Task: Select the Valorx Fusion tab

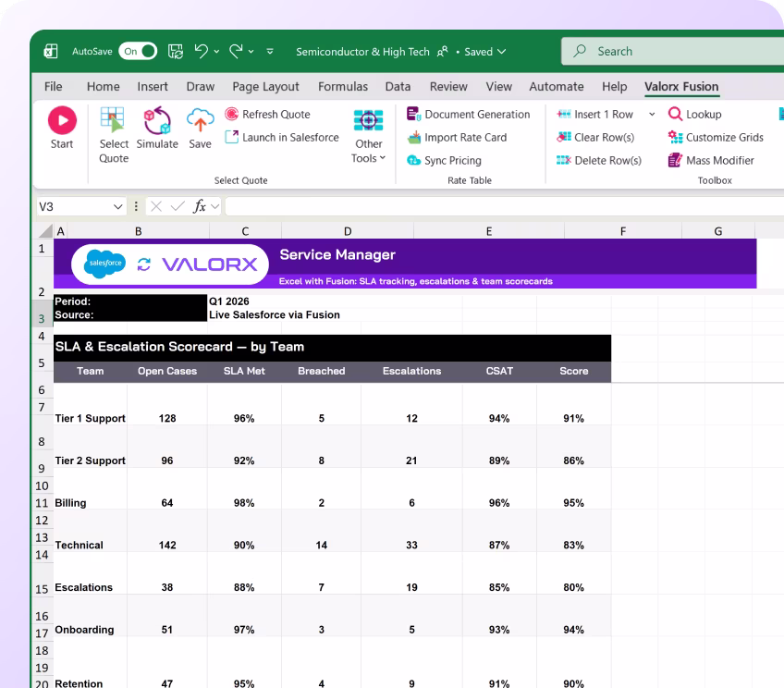Action: click(681, 87)
